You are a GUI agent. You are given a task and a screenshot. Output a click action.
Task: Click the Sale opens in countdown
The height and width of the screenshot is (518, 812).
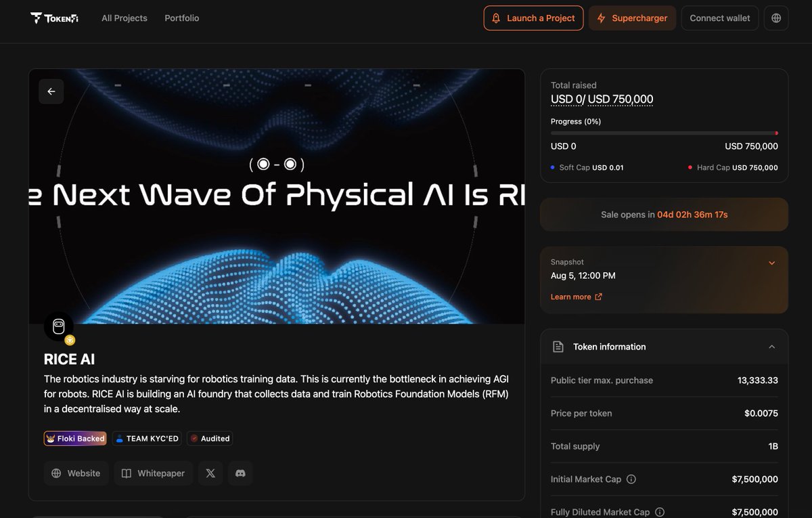coord(664,215)
